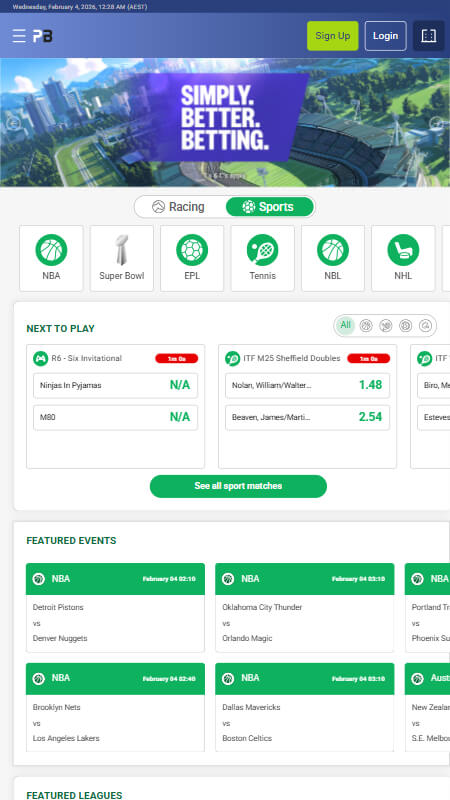
Task: Click basketball icon on Detroit Pistons NBA card
Action: 39,579
